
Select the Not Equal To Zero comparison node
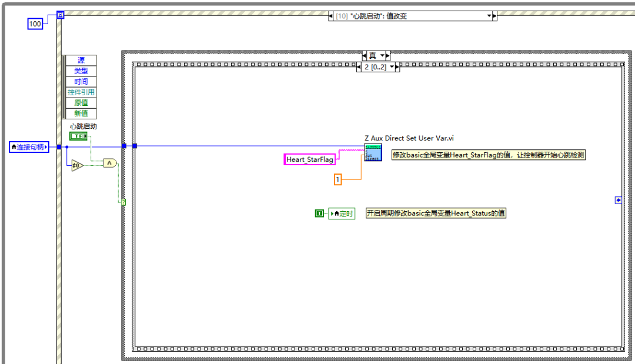(x=77, y=165)
